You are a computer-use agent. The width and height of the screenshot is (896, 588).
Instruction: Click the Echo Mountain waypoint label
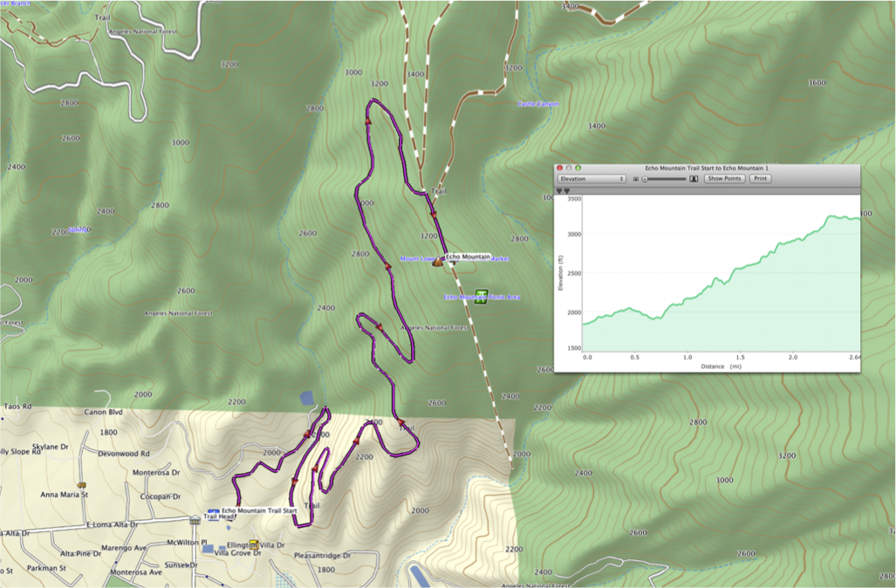click(469, 256)
